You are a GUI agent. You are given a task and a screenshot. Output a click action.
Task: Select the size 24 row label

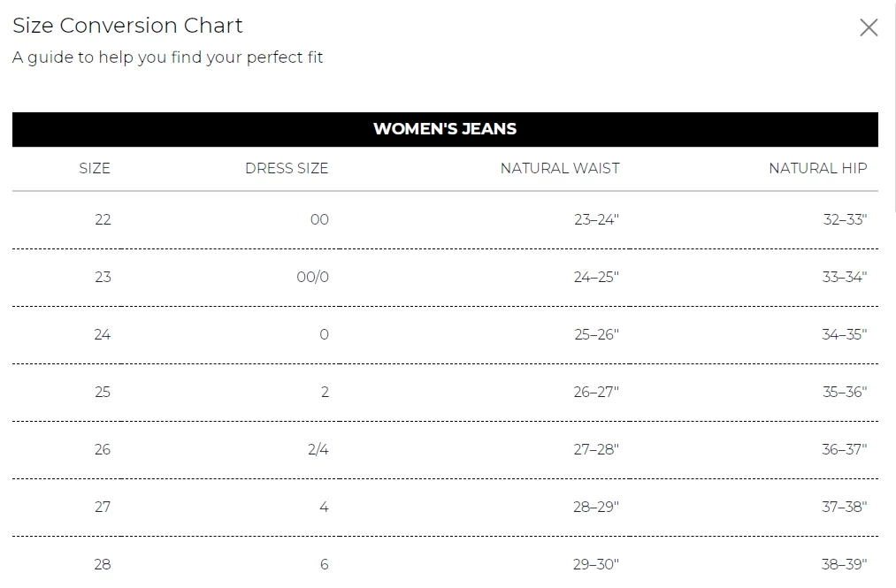[103, 334]
